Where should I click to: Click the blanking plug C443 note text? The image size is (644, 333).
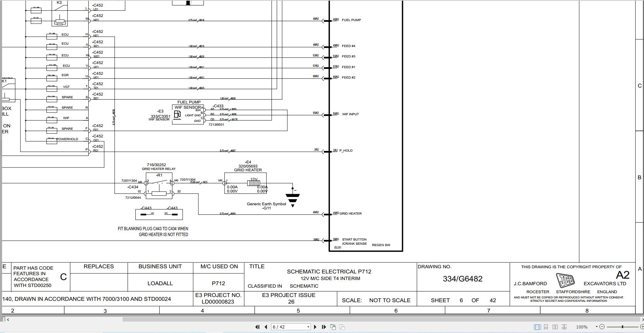153,232
